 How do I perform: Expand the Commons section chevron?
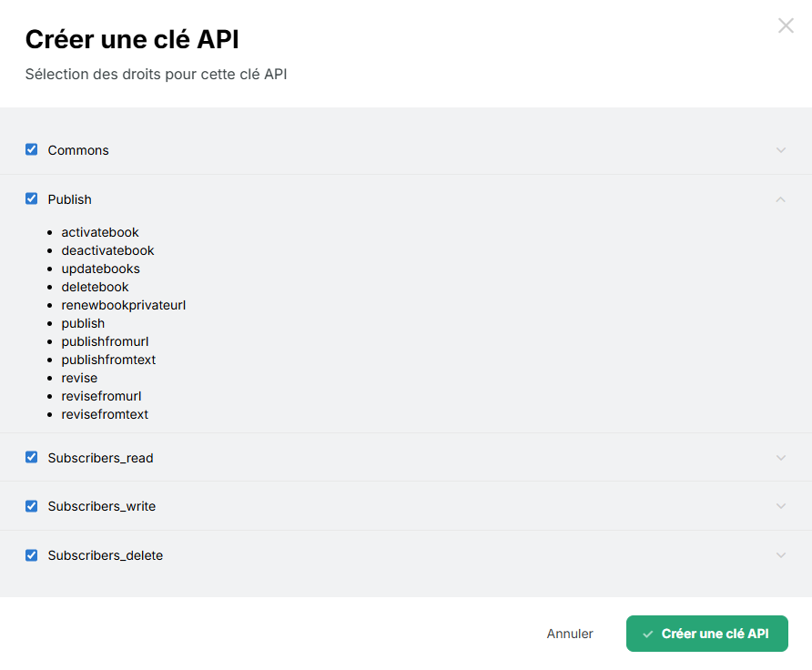tap(781, 150)
